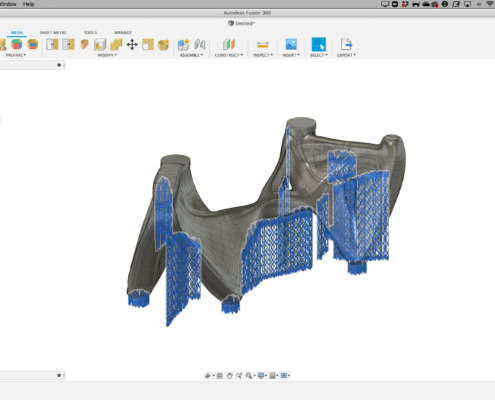Image resolution: width=495 pixels, height=400 pixels.
Task: Expand the EXPORT dropdown
Action: [x=346, y=55]
